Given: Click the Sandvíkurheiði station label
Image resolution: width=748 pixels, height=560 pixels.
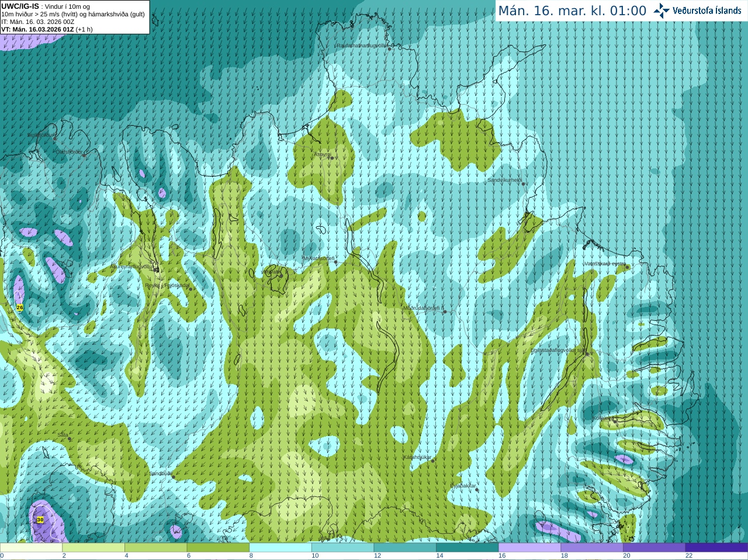Looking at the screenshot, I should point(505,180).
